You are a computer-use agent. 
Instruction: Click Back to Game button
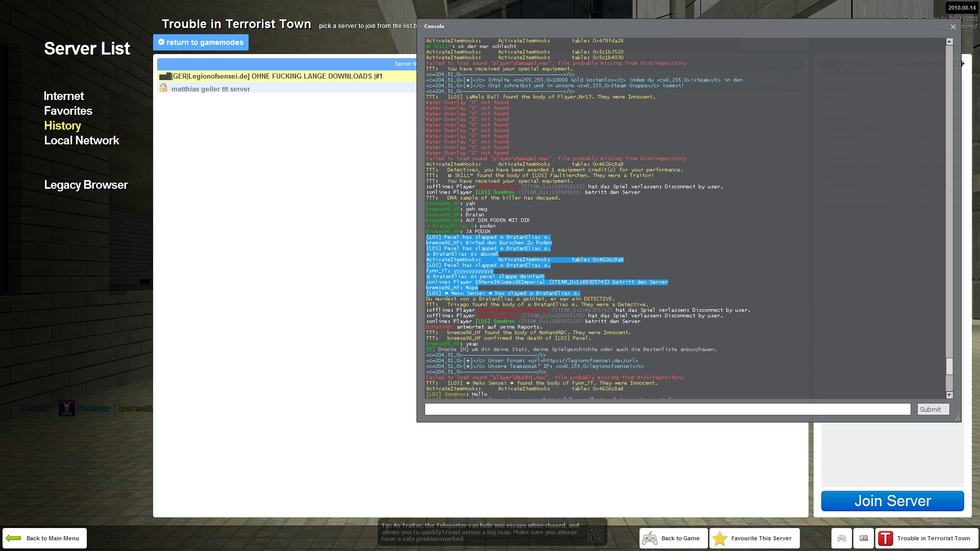(x=673, y=538)
